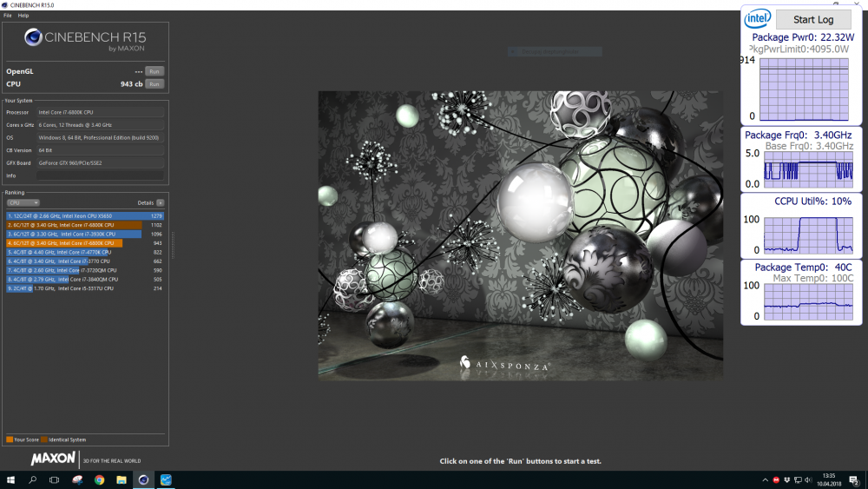The width and height of the screenshot is (868, 489).
Task: Click the Processor field Intel Core i7-6800K
Action: [100, 112]
